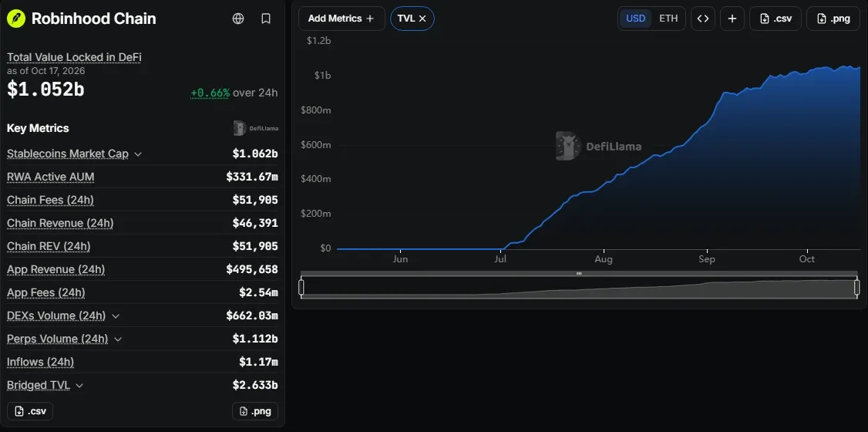Screen dimensions: 868x432
Task: Click Total Value Locked in DeFi label
Action: [x=74, y=57]
